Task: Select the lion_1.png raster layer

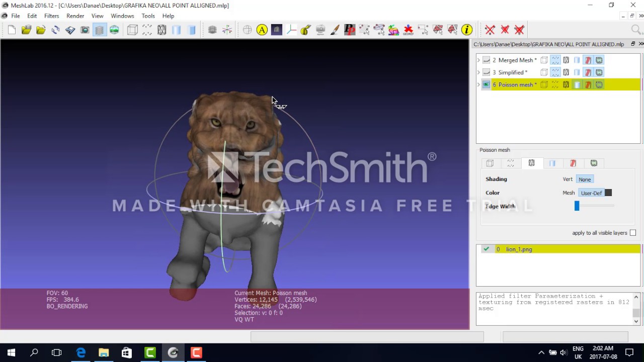Action: coord(558,249)
